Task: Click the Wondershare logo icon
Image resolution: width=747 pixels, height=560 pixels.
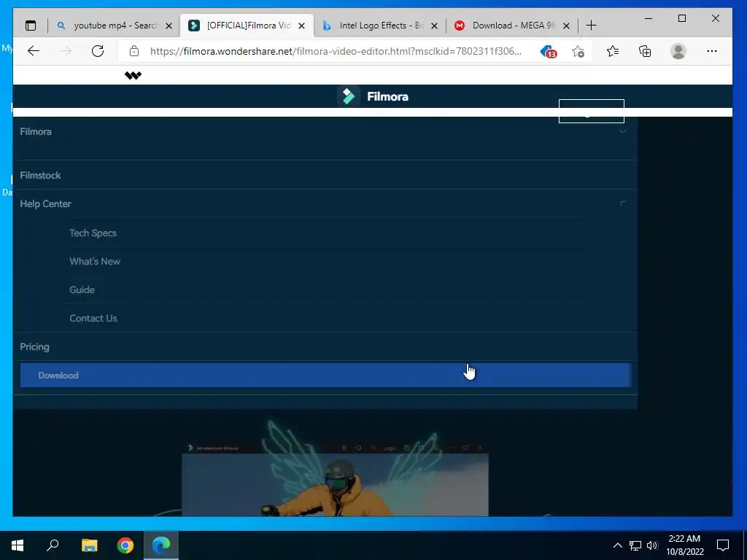Action: (x=133, y=75)
